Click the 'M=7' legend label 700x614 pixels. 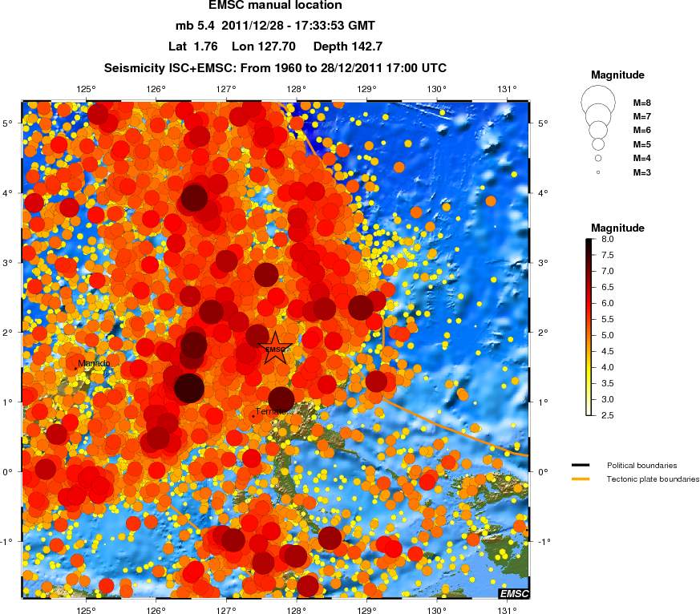[642, 116]
